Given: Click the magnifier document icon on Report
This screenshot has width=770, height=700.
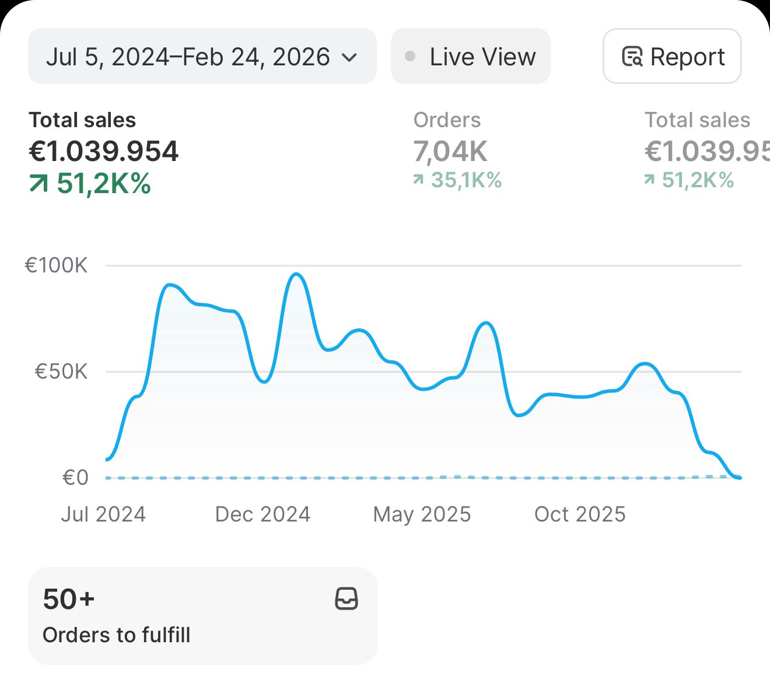Looking at the screenshot, I should [x=632, y=57].
